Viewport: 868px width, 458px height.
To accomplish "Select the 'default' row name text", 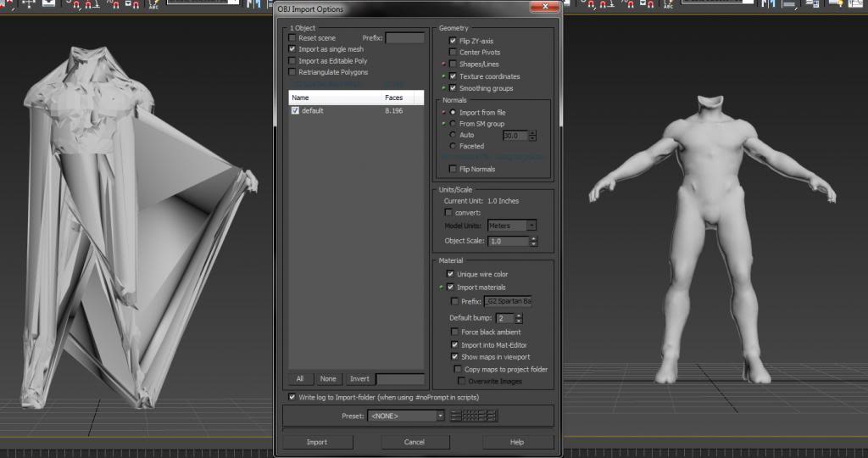I will (313, 111).
